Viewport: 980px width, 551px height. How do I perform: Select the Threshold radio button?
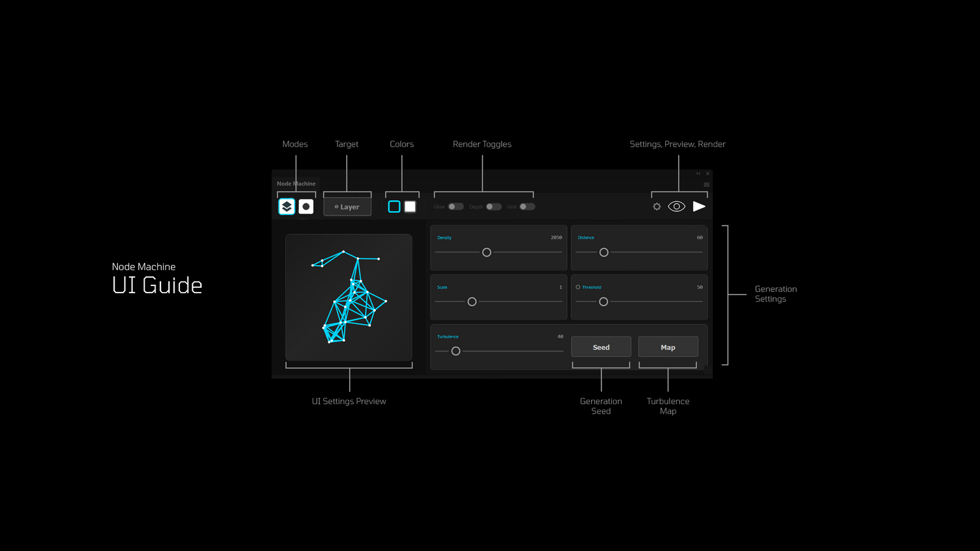click(578, 287)
